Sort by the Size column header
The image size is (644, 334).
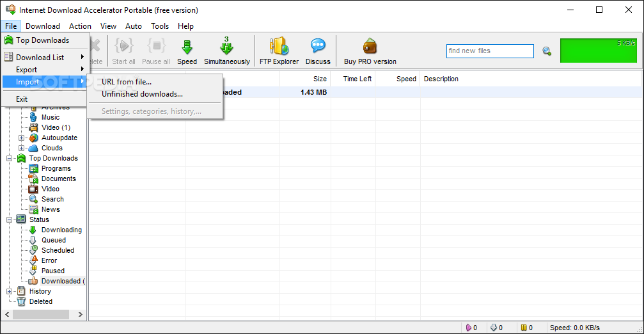[x=305, y=79]
